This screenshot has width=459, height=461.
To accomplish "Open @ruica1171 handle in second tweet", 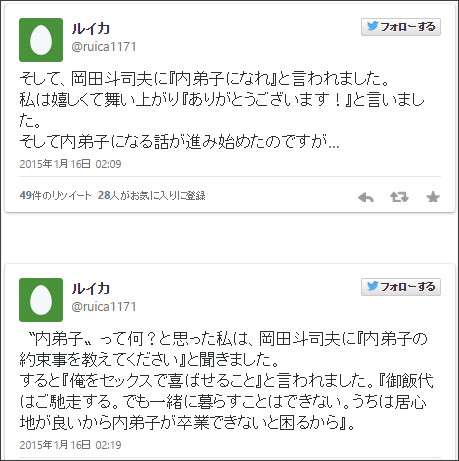I will tap(104, 306).
